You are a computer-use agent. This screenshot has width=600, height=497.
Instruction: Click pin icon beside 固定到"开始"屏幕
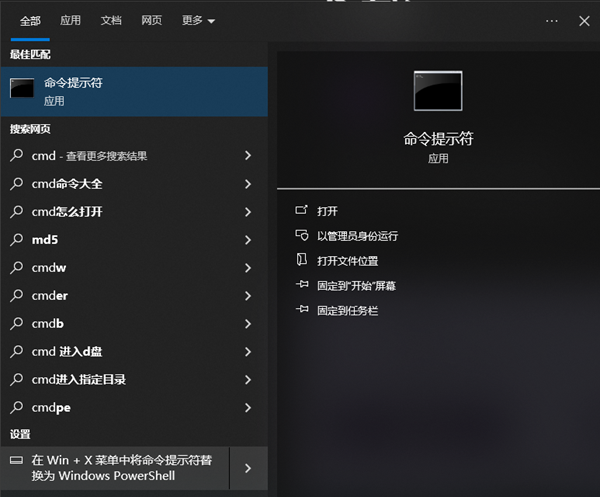click(x=302, y=284)
